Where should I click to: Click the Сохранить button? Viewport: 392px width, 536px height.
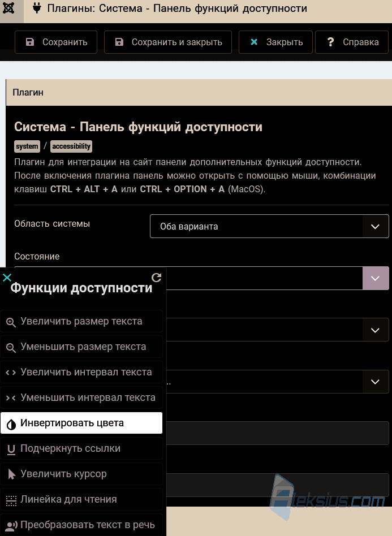click(x=56, y=42)
